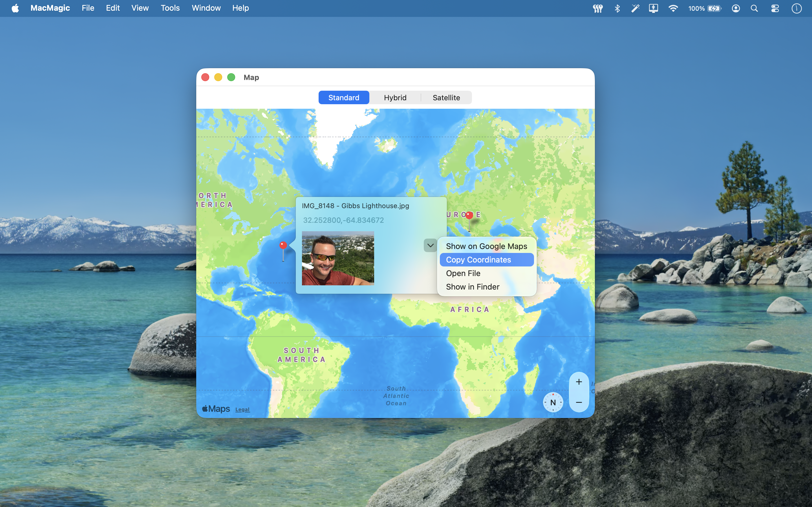Zoom in with the plus button
This screenshot has height=507, width=812.
click(579, 382)
